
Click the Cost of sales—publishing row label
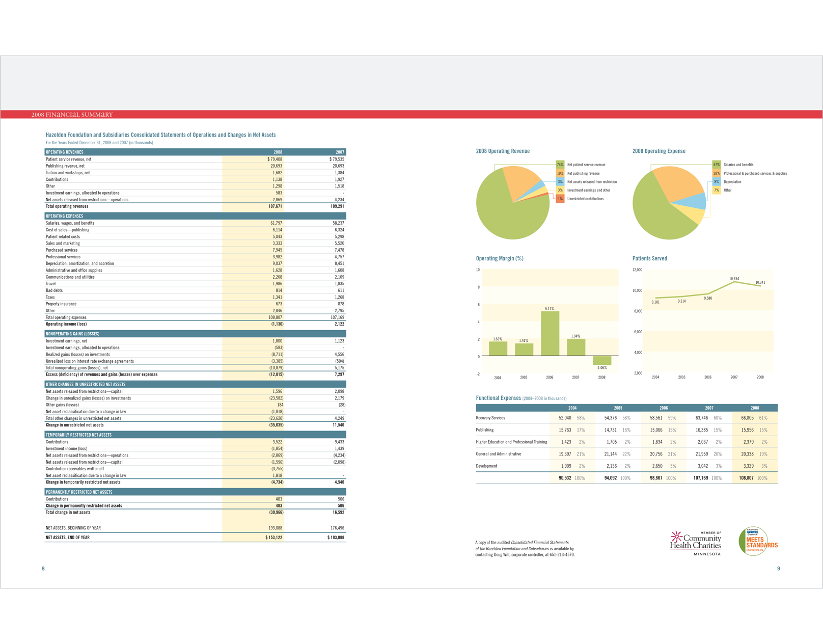pos(67,230)
